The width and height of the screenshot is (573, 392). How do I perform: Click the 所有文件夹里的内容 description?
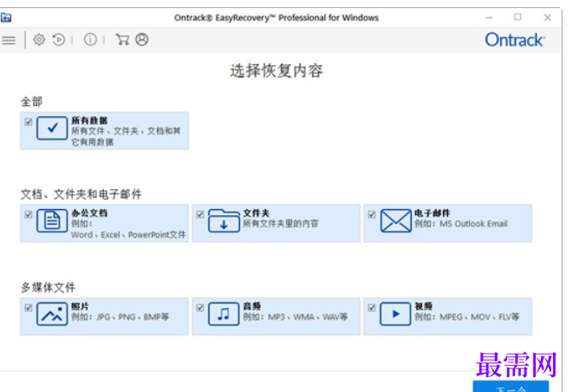[281, 224]
